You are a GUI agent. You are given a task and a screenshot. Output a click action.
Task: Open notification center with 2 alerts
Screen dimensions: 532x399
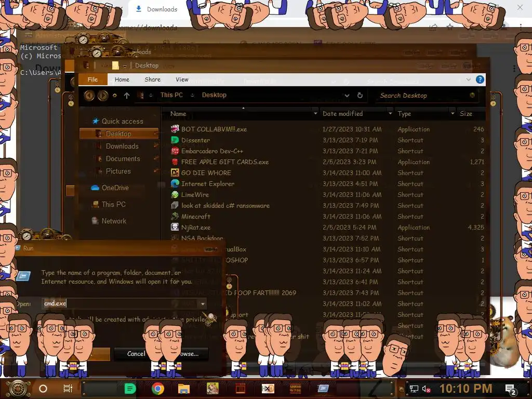click(511, 389)
